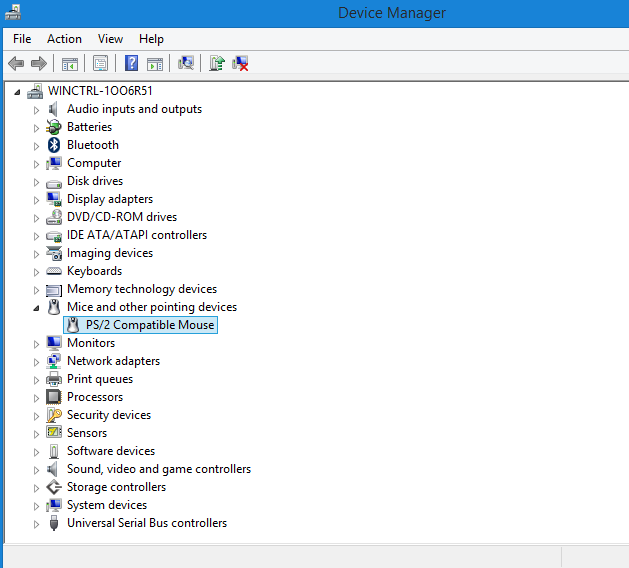
Task: Click the Forward arrow toolbar icon
Action: coord(39,63)
